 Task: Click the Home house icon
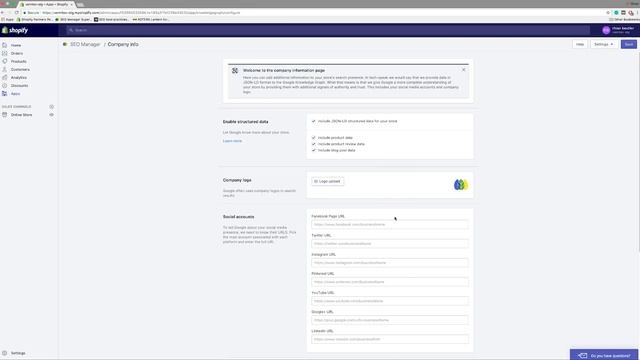point(4,45)
